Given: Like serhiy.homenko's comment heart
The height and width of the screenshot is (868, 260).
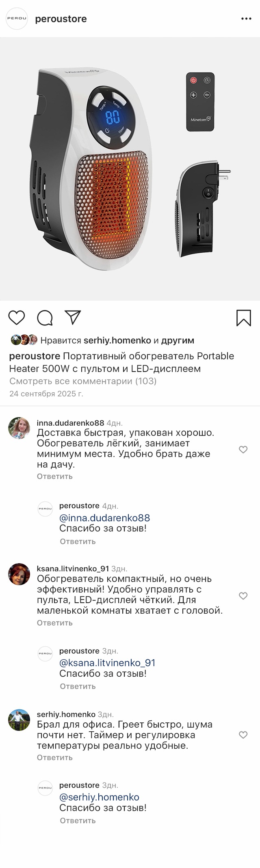Looking at the screenshot, I should [x=243, y=735].
